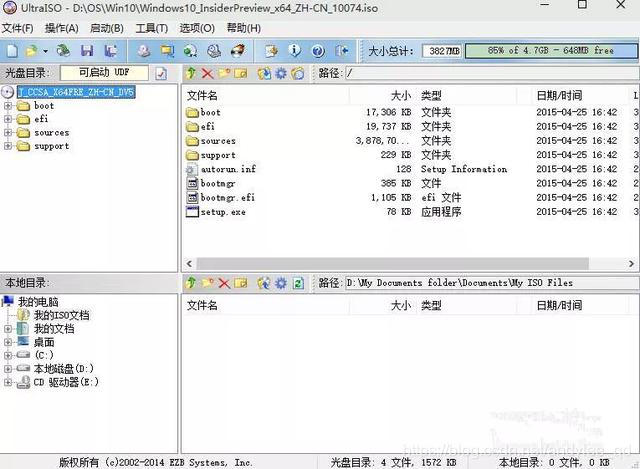640x469 pixels.
Task: Go up one level in local pane
Action: pyautogui.click(x=191, y=283)
